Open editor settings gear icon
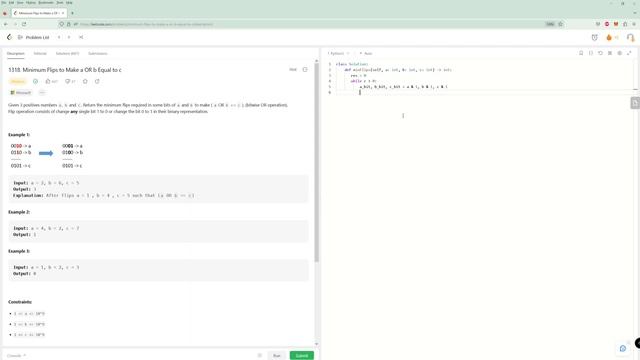The image size is (640, 360). pyautogui.click(x=620, y=53)
